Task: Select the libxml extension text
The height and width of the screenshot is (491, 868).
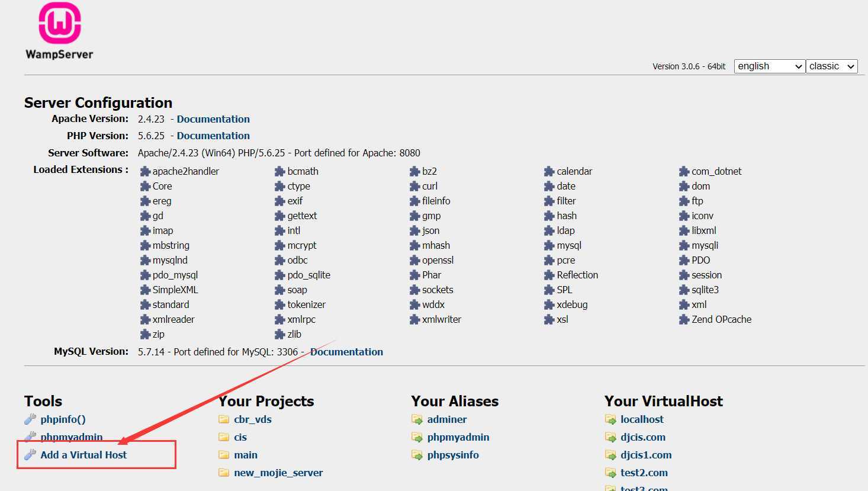Action: pyautogui.click(x=704, y=230)
